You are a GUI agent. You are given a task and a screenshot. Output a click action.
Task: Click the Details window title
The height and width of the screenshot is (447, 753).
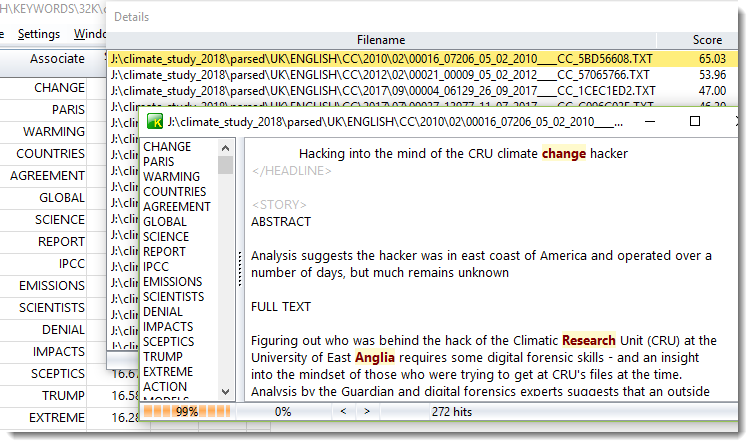click(132, 17)
